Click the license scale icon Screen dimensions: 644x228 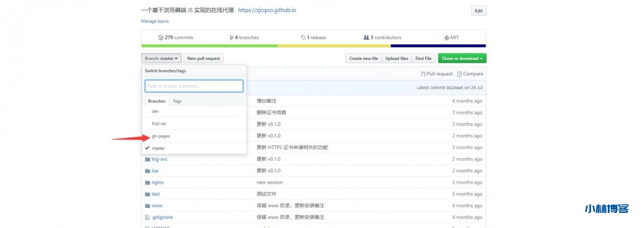click(446, 38)
